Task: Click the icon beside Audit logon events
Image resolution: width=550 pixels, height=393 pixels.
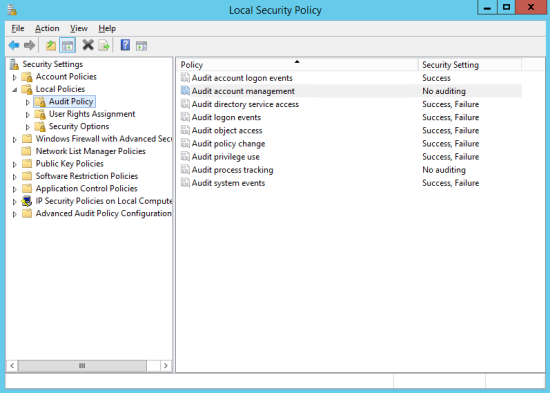Action: [185, 117]
